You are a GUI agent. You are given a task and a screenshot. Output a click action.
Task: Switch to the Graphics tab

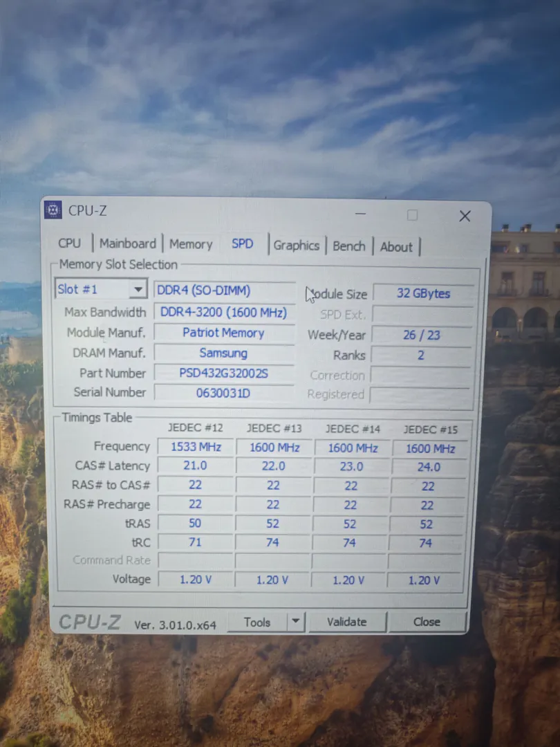296,246
